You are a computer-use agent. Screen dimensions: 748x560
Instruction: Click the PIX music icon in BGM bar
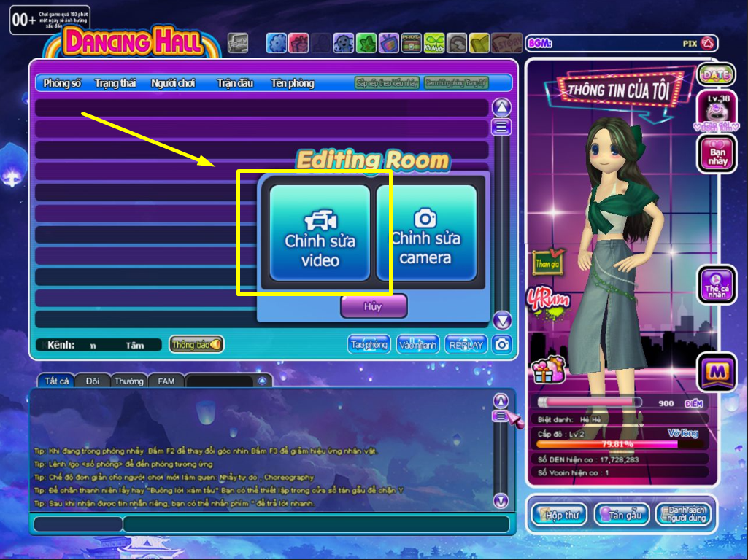pos(706,44)
